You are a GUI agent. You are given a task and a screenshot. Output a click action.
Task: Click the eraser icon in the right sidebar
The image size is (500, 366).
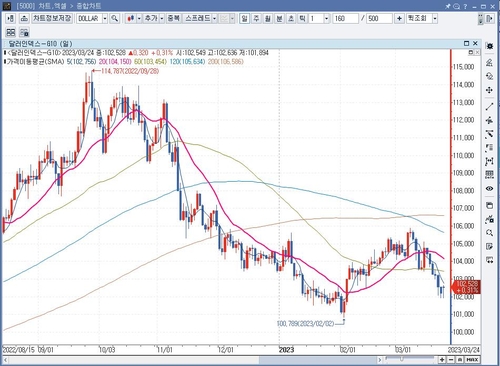tap(489, 76)
